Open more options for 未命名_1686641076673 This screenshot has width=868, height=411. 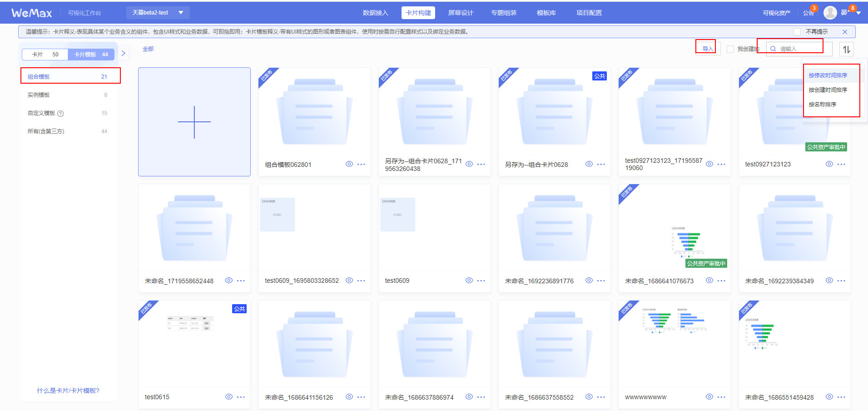[721, 281]
